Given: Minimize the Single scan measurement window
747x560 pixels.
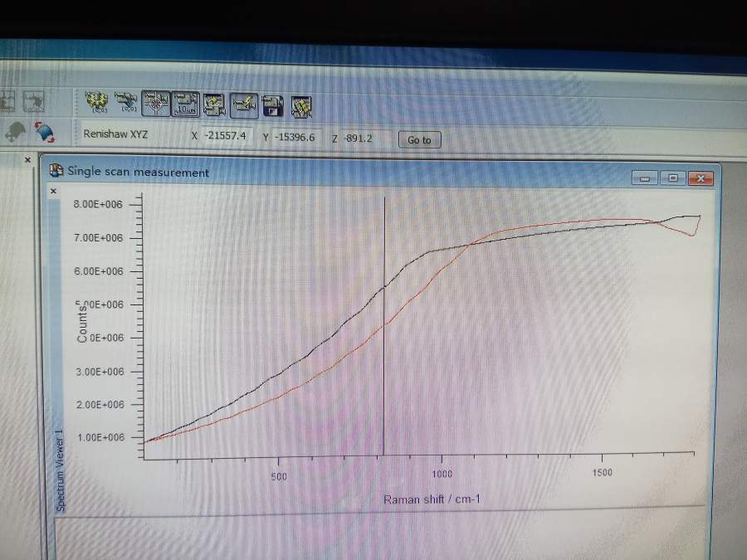Looking at the screenshot, I should click(645, 178).
